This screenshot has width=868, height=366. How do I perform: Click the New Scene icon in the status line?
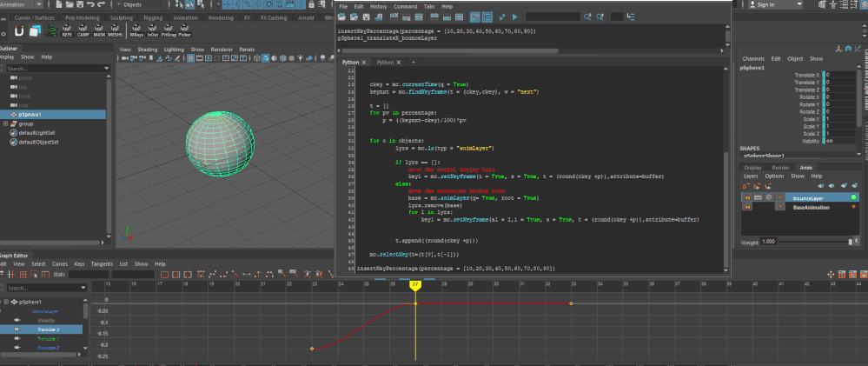tap(59, 4)
